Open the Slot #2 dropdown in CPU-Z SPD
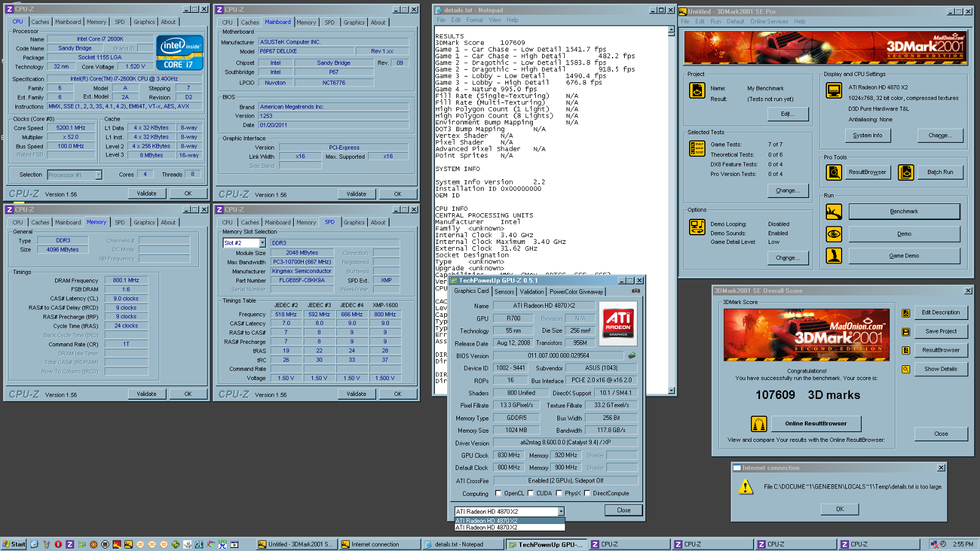 262,243
